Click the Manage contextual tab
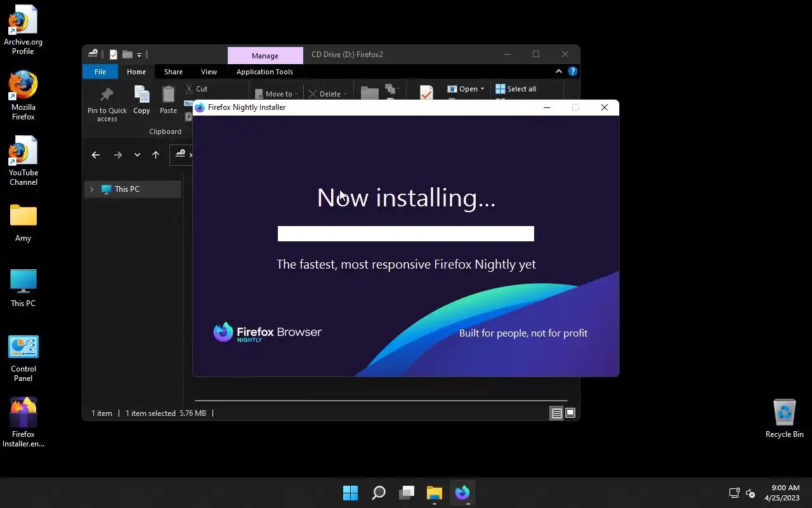The height and width of the screenshot is (508, 812). [x=265, y=56]
